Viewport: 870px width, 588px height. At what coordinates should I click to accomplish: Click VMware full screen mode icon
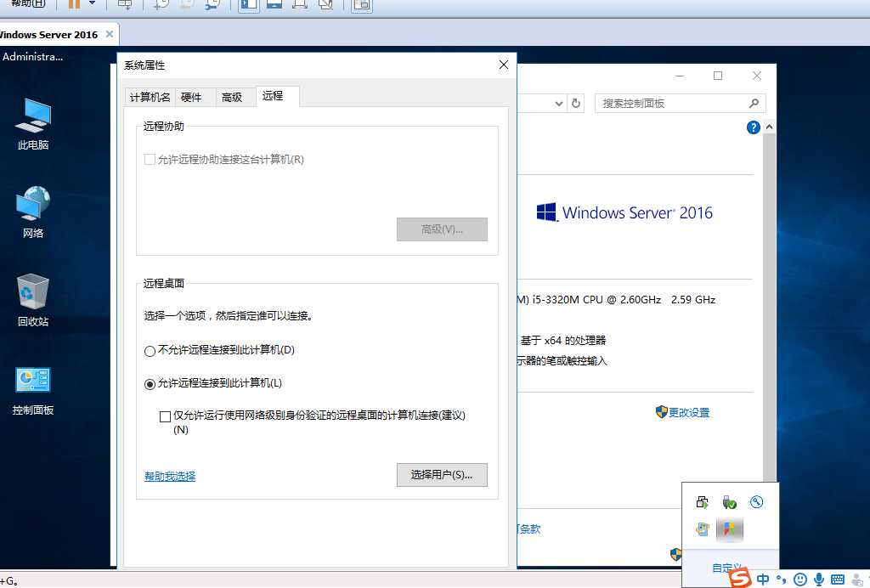pyautogui.click(x=300, y=4)
